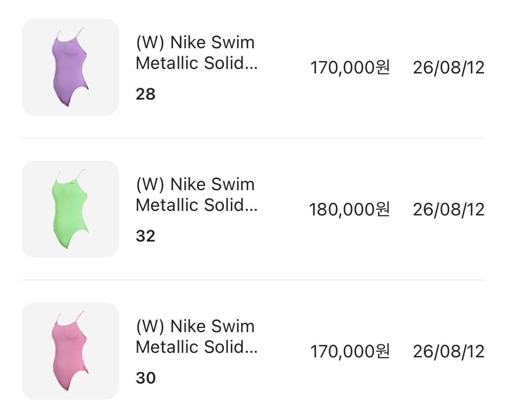This screenshot has width=507, height=420.
Task: Click the 26/08/12 date on purple swimsuit row
Action: (448, 68)
